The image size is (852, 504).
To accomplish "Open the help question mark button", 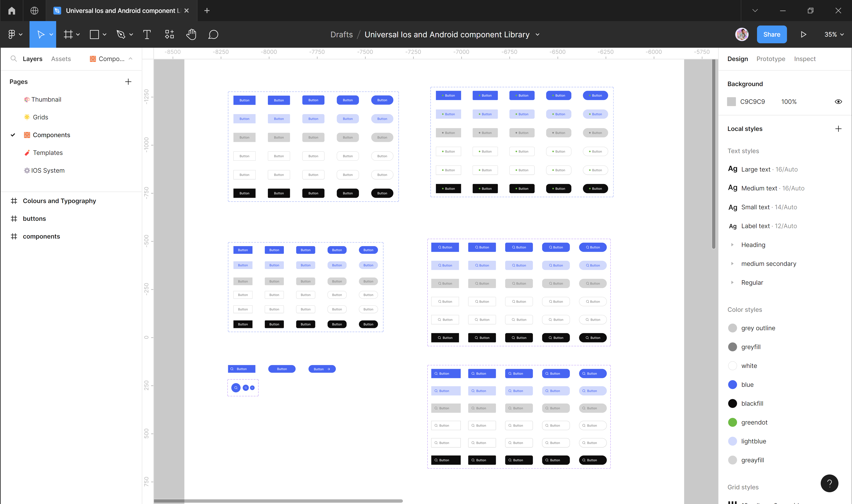I will (829, 483).
